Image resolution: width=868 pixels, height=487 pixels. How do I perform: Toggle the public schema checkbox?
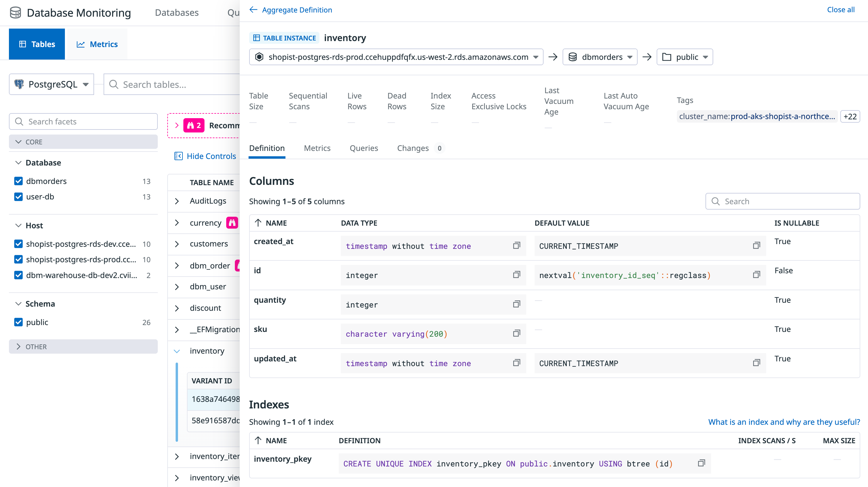pyautogui.click(x=18, y=322)
